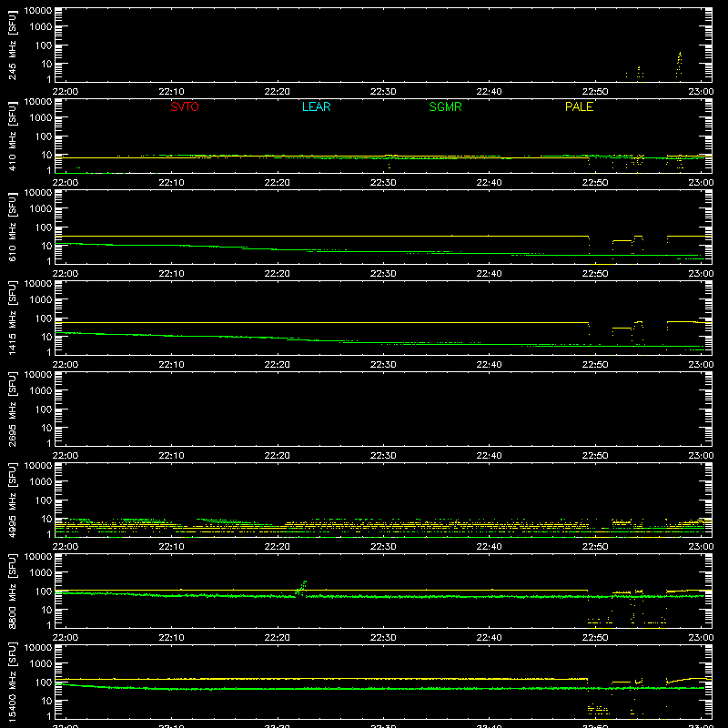Click the 10 tick value on 15400 MHz axis

[x=46, y=701]
